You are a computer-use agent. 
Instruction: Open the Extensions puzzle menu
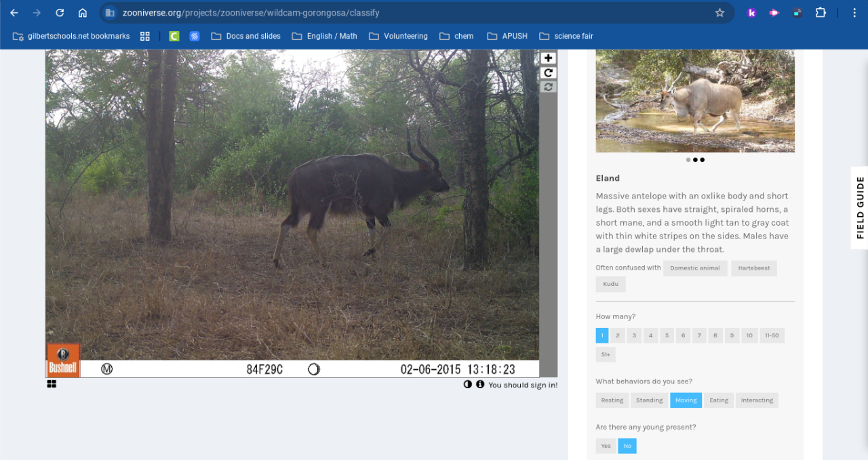(821, 13)
